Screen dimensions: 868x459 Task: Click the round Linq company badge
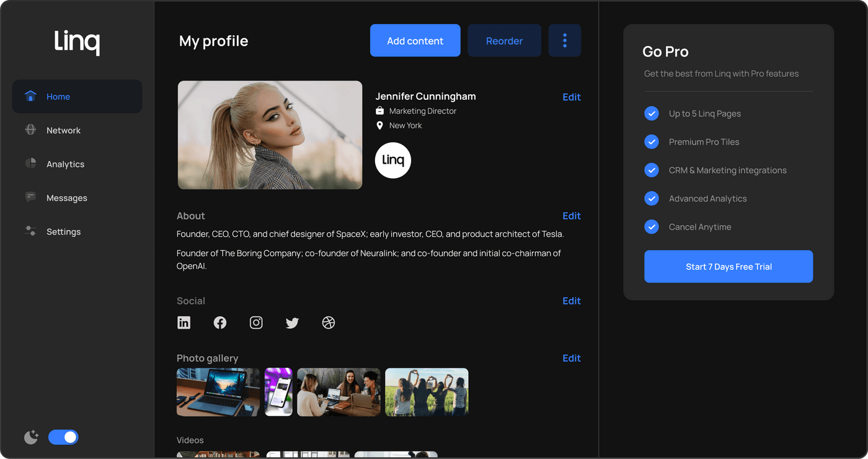pos(393,160)
